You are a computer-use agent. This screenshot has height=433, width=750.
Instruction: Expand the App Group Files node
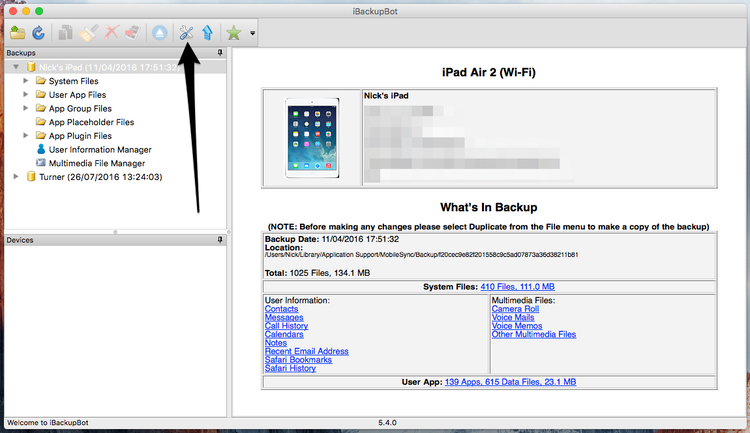(x=26, y=108)
